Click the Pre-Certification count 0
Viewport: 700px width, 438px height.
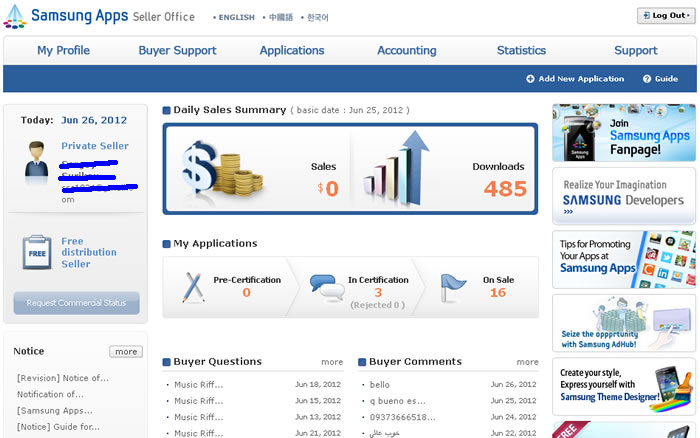[246, 292]
